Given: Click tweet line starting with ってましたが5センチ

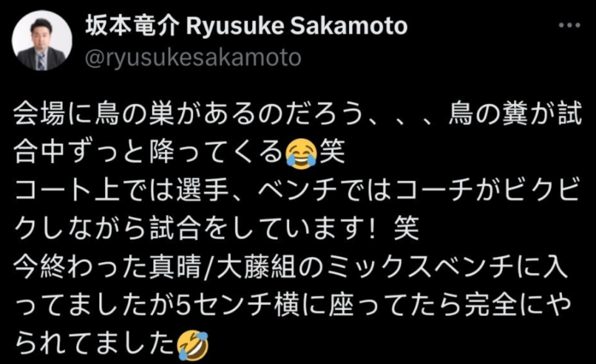Looking at the screenshot, I should coord(292,306).
